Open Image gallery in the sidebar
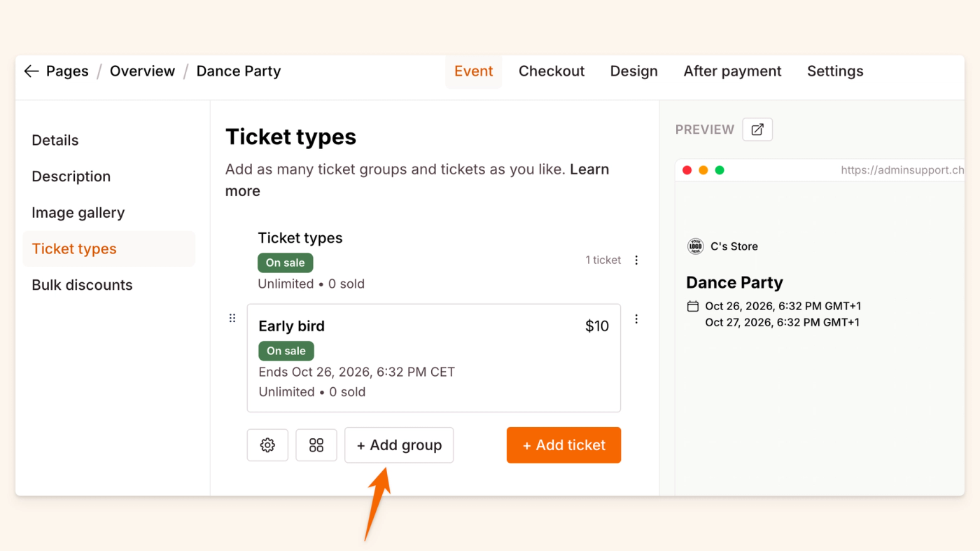Viewport: 980px width, 551px height. click(x=78, y=213)
